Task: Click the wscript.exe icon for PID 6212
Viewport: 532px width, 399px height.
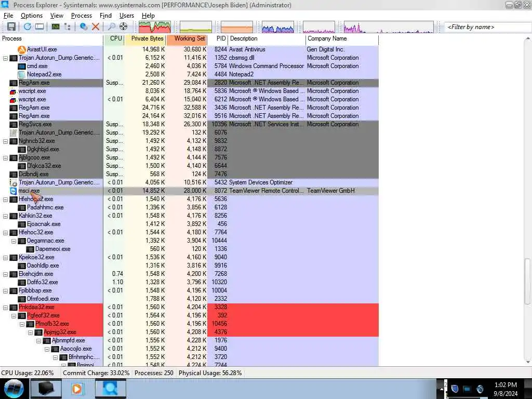Action: pos(13,99)
